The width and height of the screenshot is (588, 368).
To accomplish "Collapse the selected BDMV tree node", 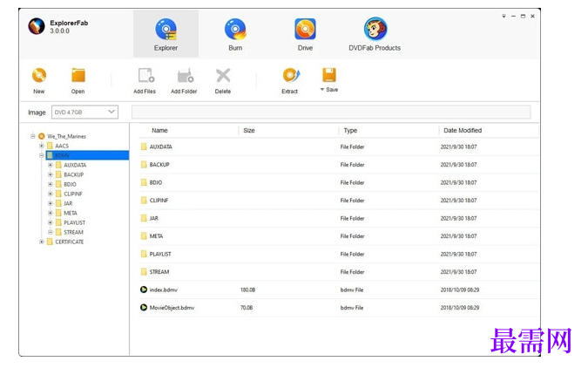I will click(42, 155).
